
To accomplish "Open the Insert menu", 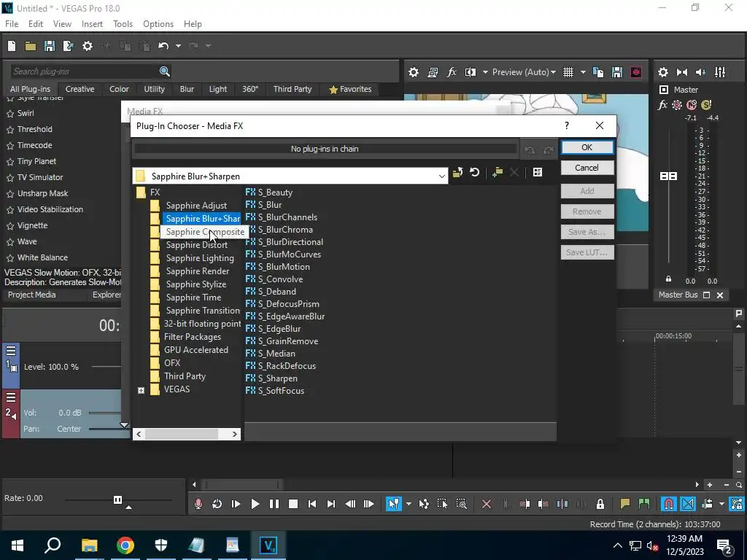I will [92, 24].
